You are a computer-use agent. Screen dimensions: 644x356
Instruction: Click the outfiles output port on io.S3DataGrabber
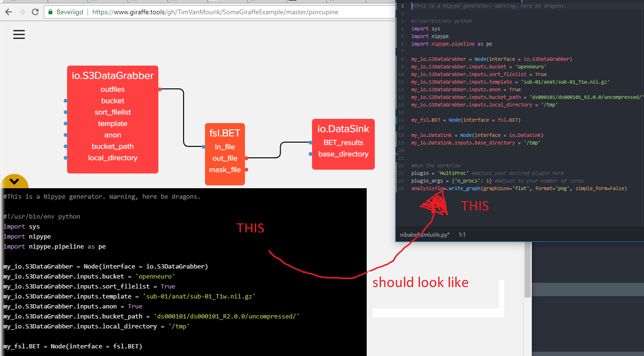[159, 89]
